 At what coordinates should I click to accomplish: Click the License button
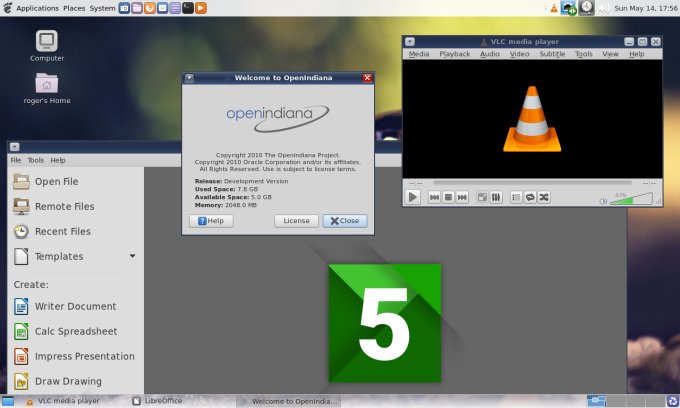[296, 221]
